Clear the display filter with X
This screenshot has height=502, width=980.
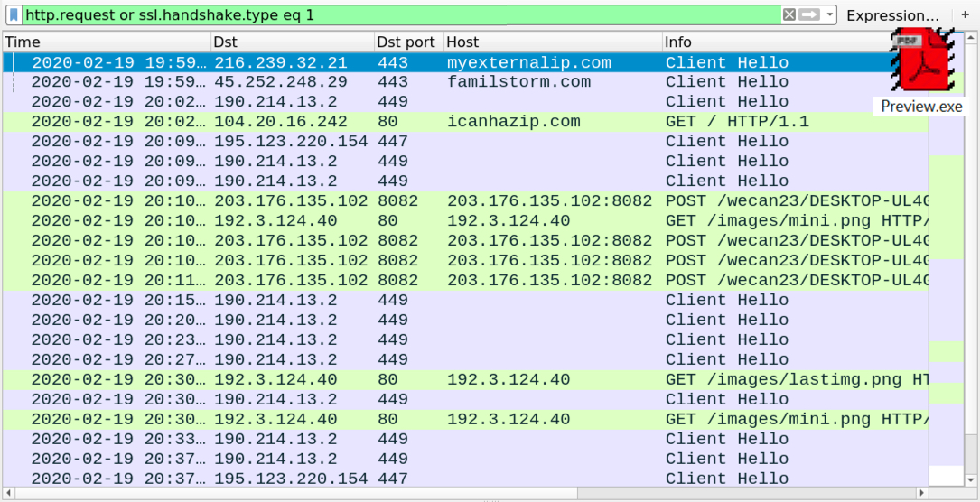tap(789, 15)
